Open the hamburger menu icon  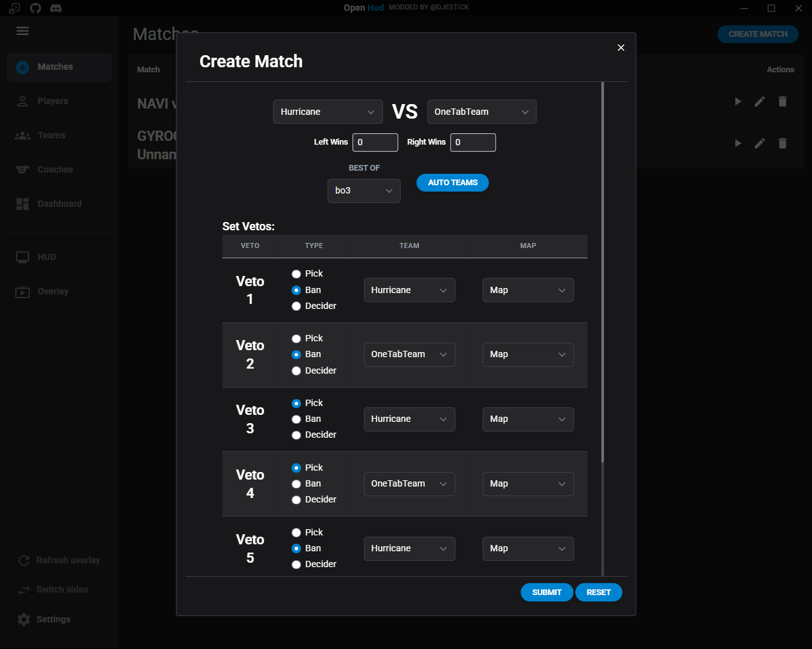[x=23, y=31]
